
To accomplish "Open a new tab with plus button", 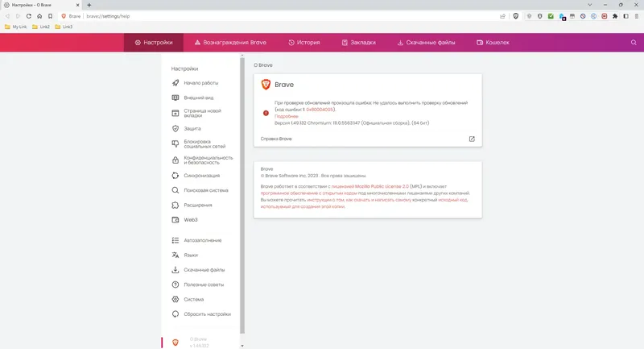I will (89, 5).
